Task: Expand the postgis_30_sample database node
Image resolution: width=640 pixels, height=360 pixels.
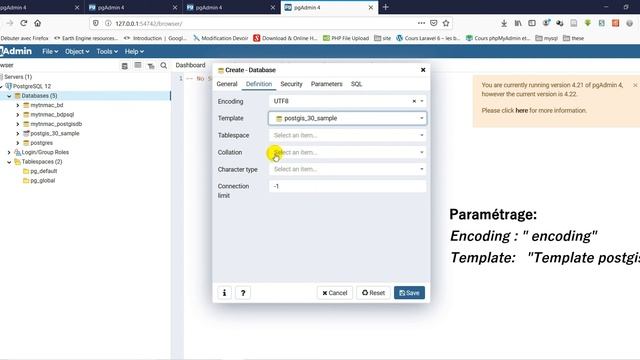Action: 18,133
